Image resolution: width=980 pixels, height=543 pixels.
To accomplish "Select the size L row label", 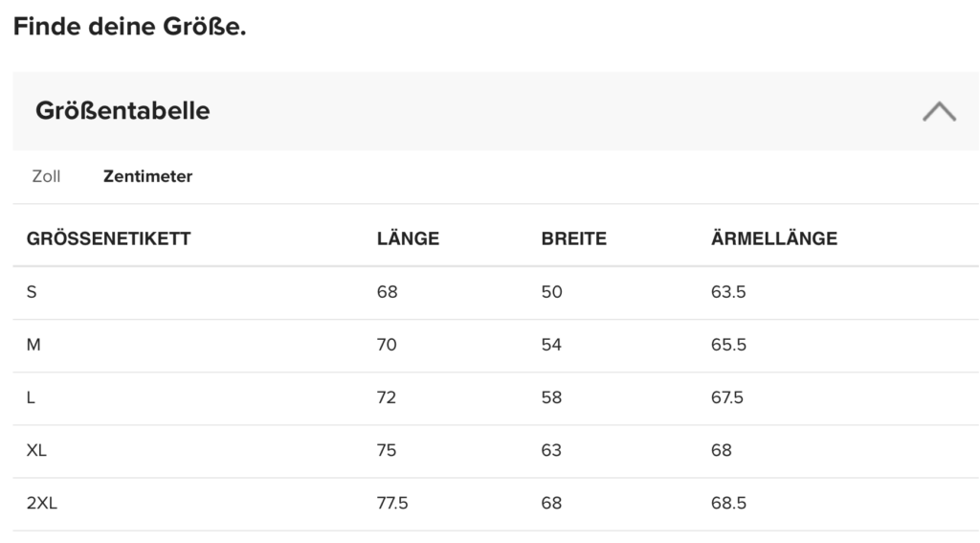I will click(x=32, y=397).
